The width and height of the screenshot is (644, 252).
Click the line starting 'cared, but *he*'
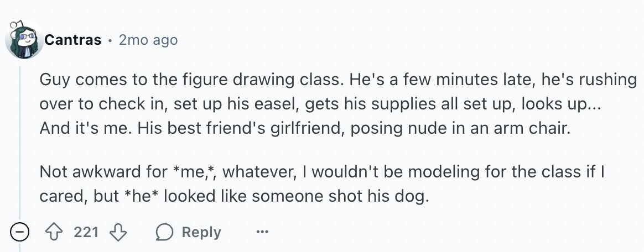pyautogui.click(x=234, y=196)
